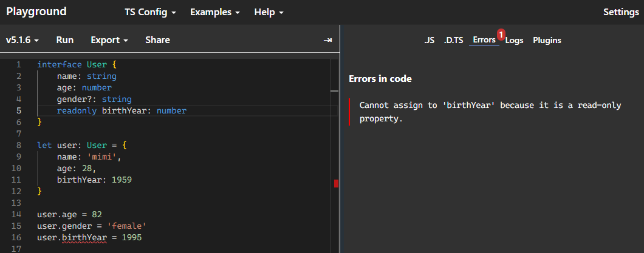This screenshot has width=644, height=253.
Task: Place cursor on 'readonly' keyword
Action: coord(77,110)
